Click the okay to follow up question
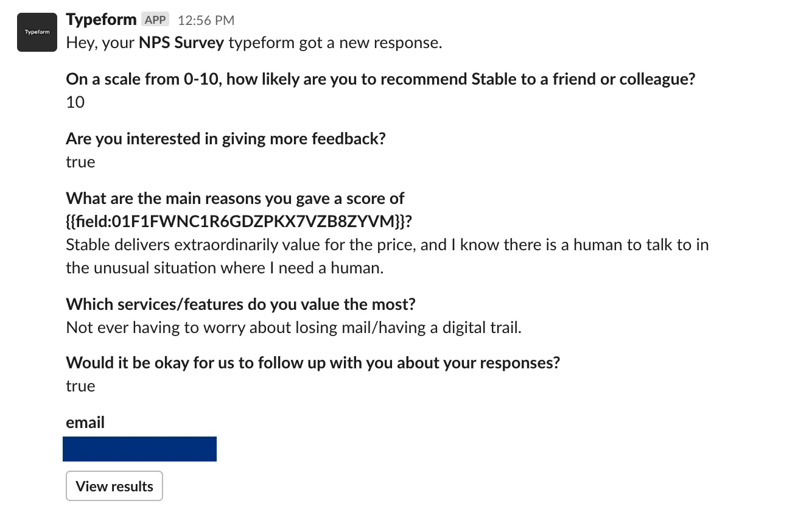The height and width of the screenshot is (523, 812). click(313, 363)
